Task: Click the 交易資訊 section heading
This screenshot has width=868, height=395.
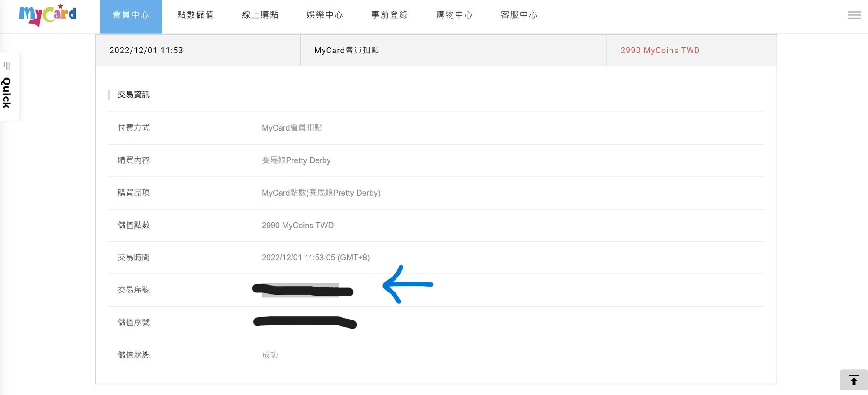Action: [x=133, y=94]
